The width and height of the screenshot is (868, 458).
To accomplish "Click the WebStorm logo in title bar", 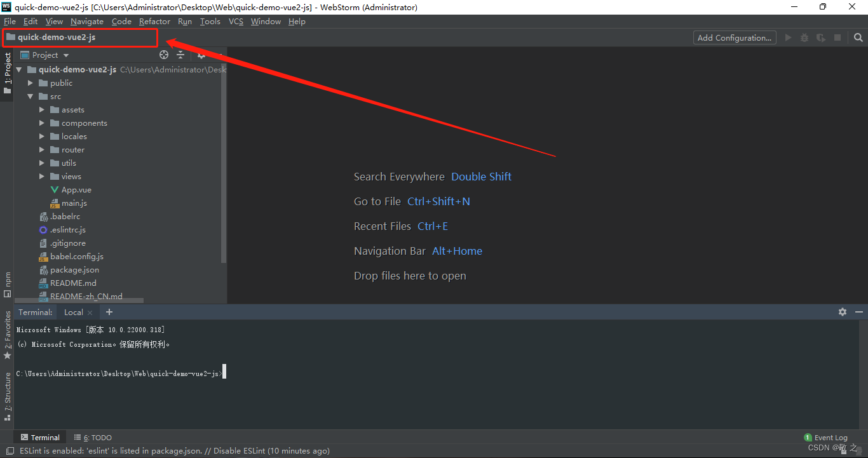I will coord(7,7).
